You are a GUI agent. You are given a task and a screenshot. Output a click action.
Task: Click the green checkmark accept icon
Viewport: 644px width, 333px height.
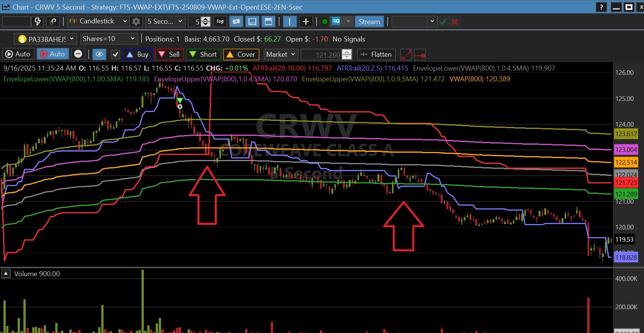[443, 22]
